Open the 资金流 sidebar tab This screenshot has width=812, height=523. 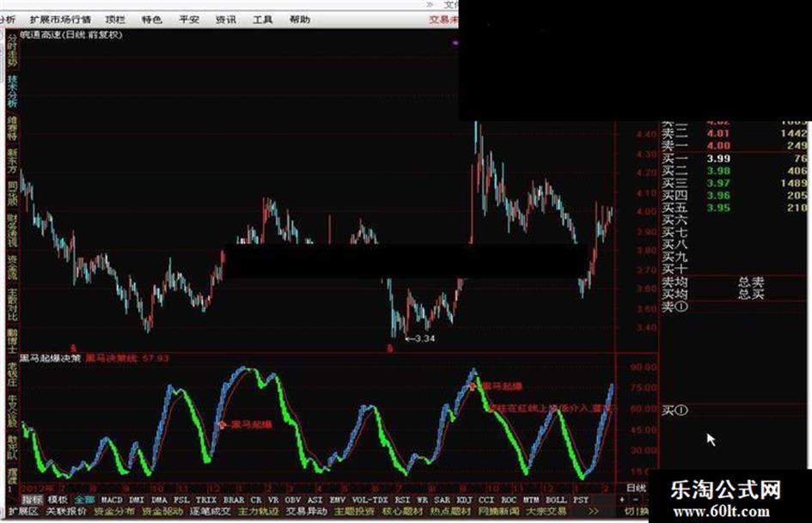click(x=12, y=268)
